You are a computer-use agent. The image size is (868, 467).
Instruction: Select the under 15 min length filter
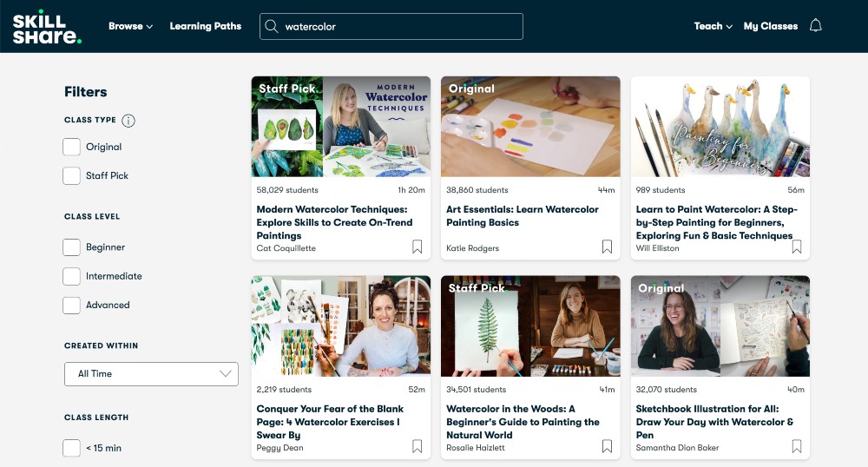(x=72, y=449)
